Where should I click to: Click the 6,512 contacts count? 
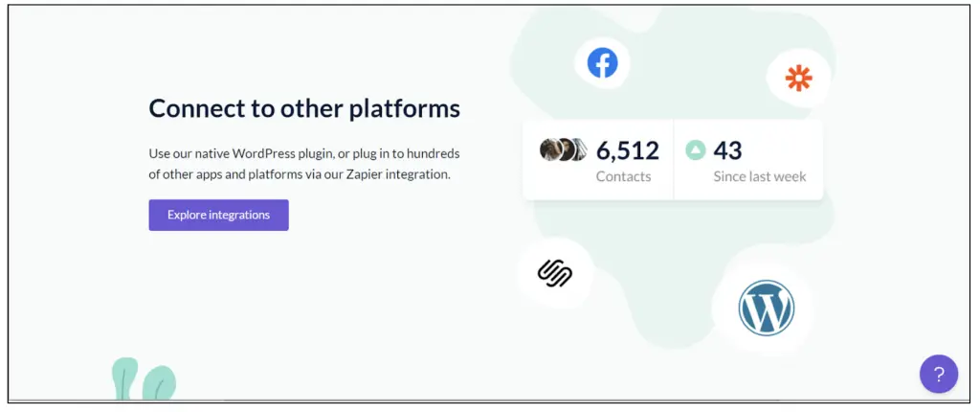point(628,150)
